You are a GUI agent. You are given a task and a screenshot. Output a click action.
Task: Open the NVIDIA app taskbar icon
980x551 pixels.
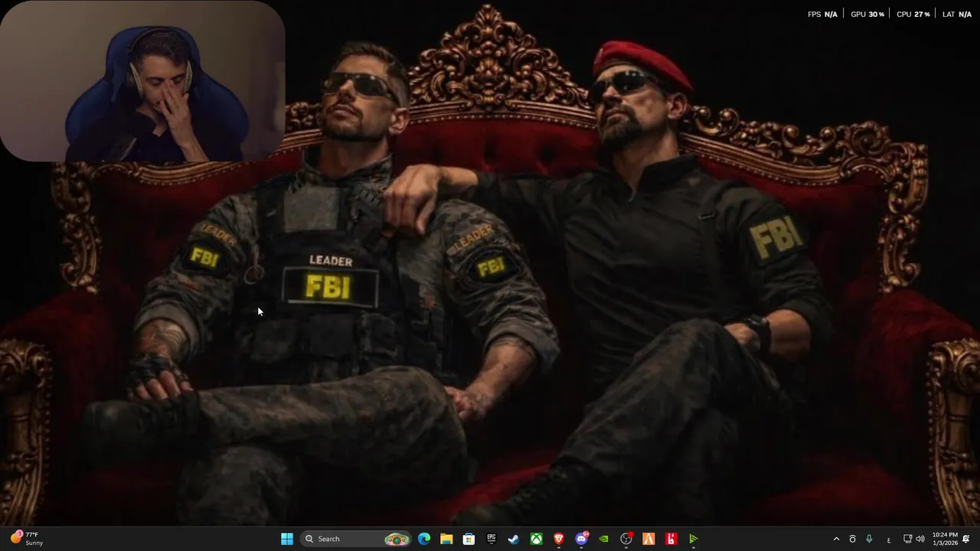604,539
